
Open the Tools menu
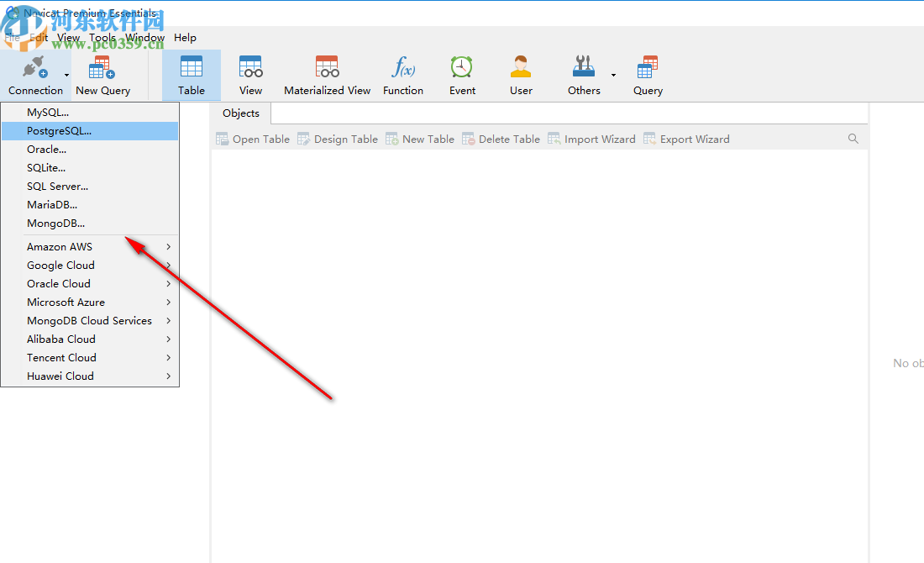pyautogui.click(x=102, y=38)
